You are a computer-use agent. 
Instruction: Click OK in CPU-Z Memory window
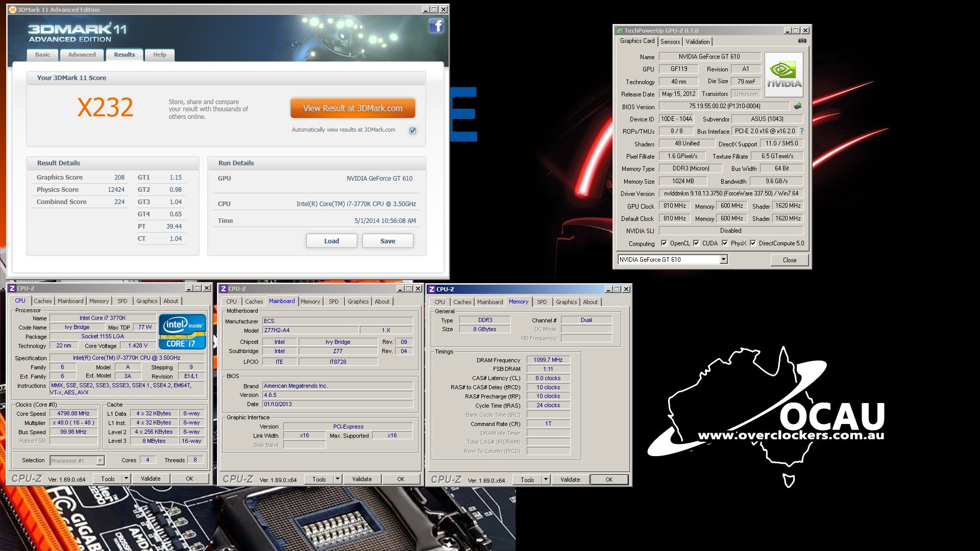coord(609,480)
